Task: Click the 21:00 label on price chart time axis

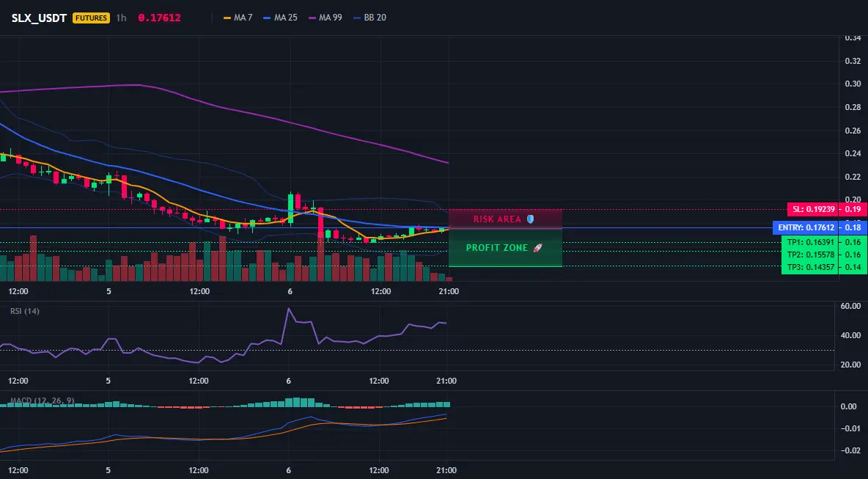Action: coord(449,291)
